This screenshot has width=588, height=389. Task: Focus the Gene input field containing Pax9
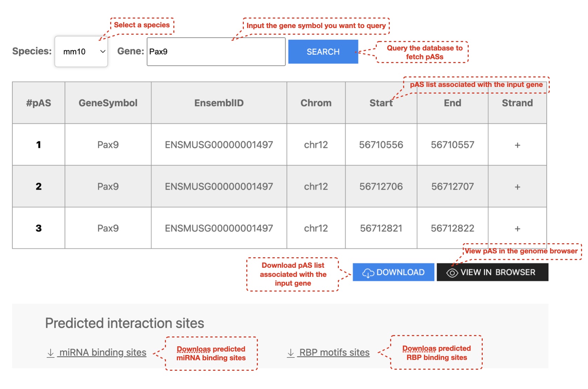tap(216, 52)
